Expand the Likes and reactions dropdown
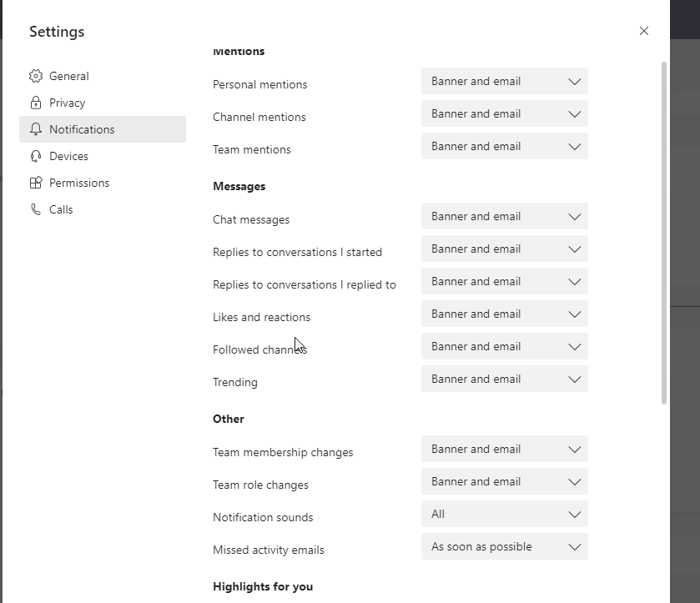The image size is (700, 603). click(504, 314)
